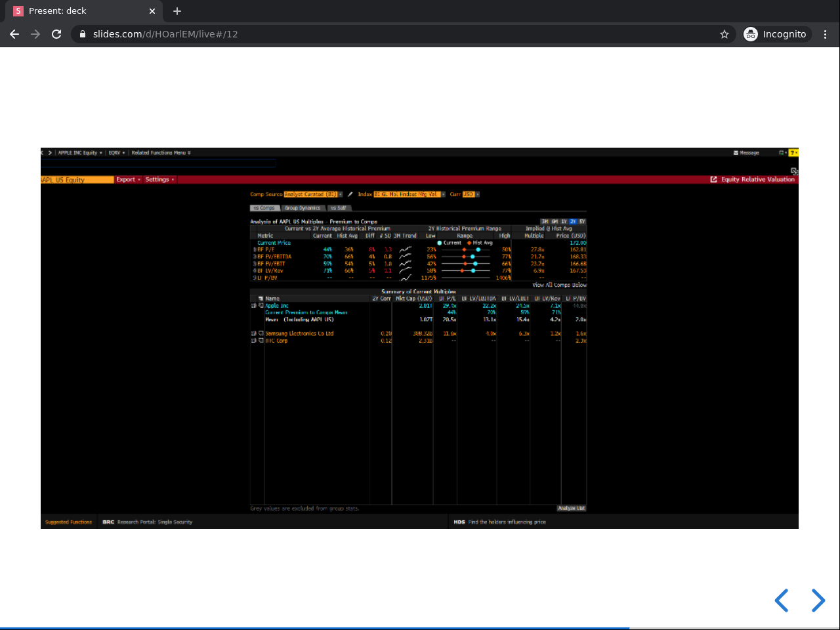Reload the slides.com page
This screenshot has height=630, width=840.
click(x=56, y=34)
